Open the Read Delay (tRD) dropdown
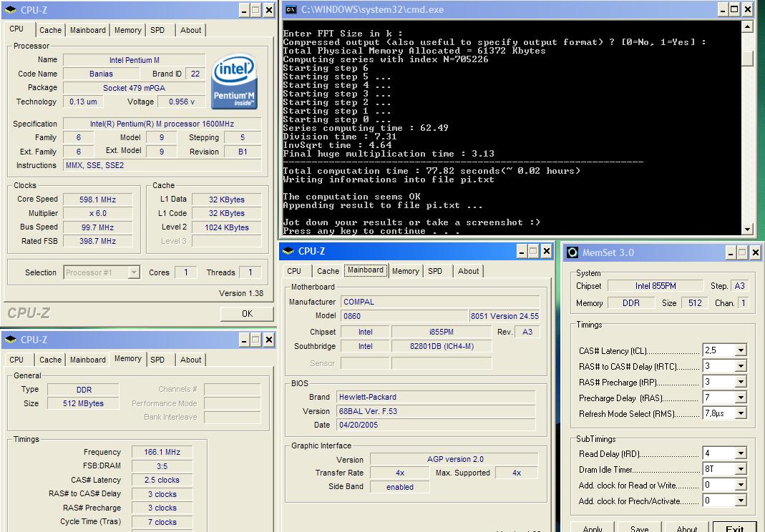The image size is (765, 532). coord(741,453)
